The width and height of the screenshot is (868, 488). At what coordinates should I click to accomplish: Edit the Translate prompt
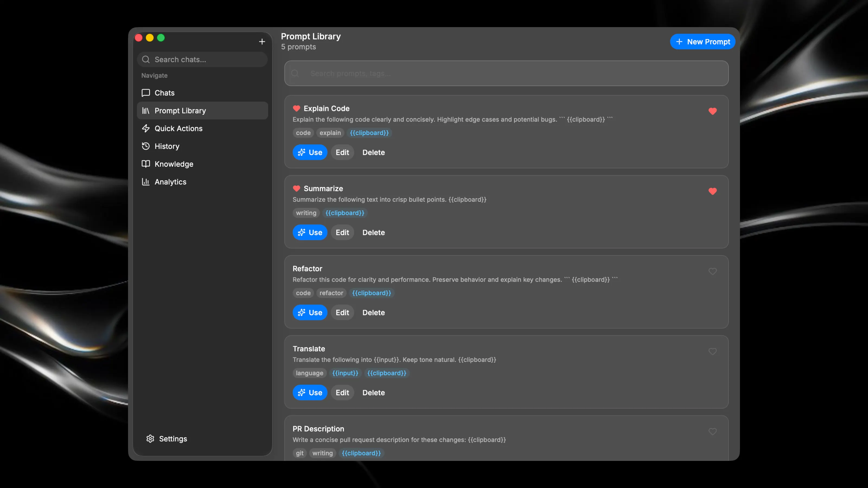pos(342,393)
